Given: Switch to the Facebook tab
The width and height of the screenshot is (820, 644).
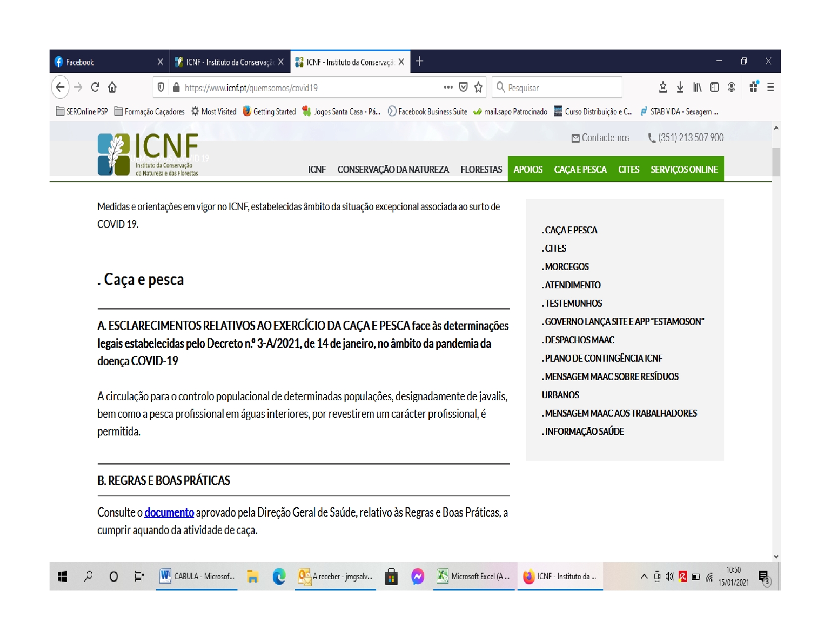Looking at the screenshot, I should pos(104,62).
